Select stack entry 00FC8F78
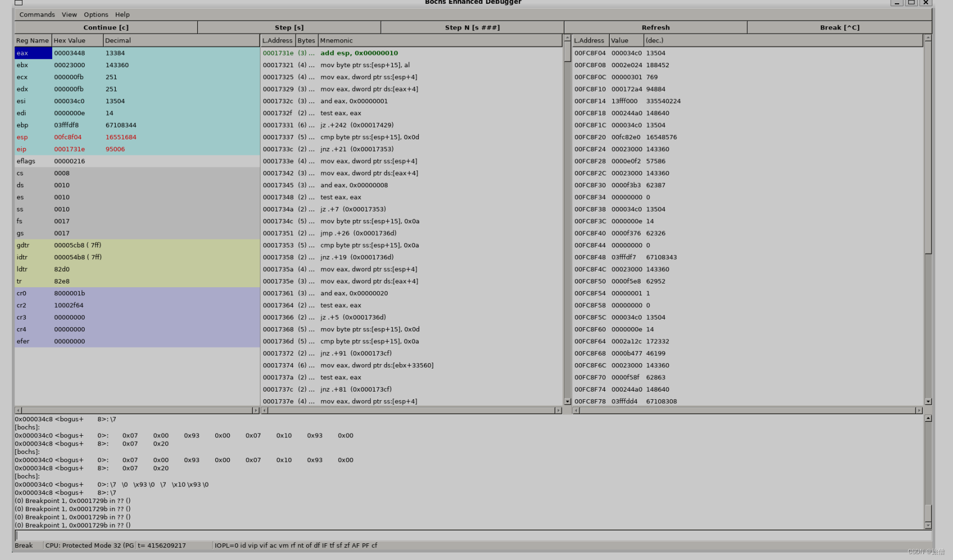 pyautogui.click(x=748, y=401)
